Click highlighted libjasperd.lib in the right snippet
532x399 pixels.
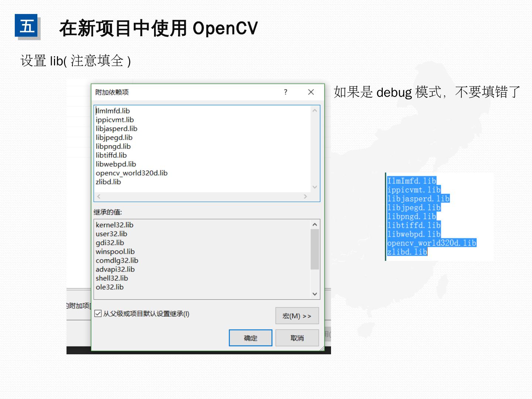click(x=418, y=199)
